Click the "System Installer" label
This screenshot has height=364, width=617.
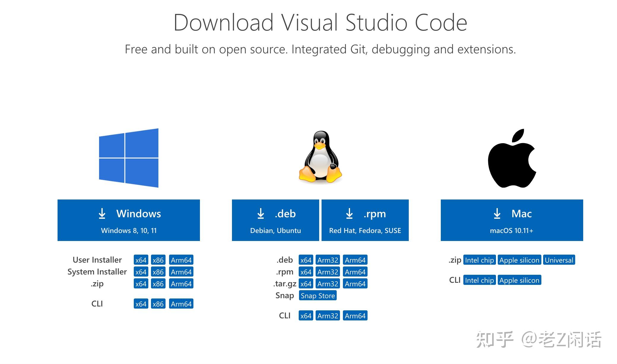[97, 272]
